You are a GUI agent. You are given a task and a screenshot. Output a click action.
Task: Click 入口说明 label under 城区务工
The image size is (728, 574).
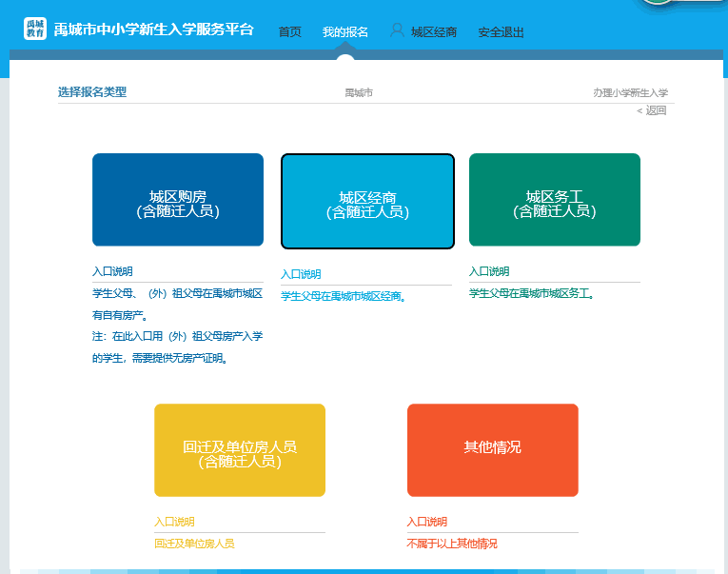[489, 271]
